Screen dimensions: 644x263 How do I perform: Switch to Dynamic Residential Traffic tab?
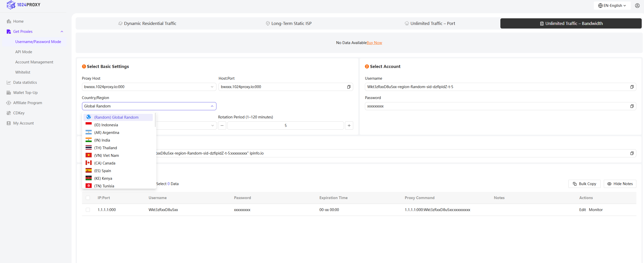click(x=147, y=23)
